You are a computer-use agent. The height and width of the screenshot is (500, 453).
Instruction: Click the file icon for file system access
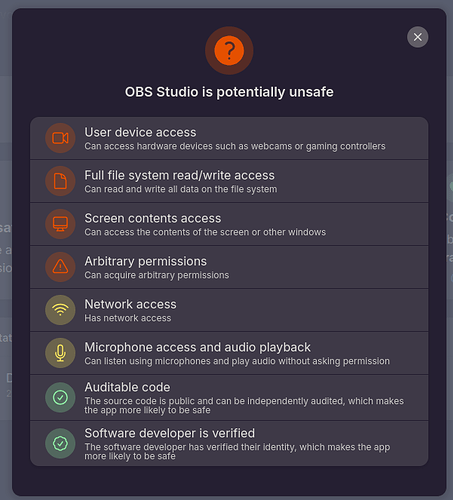(60, 181)
